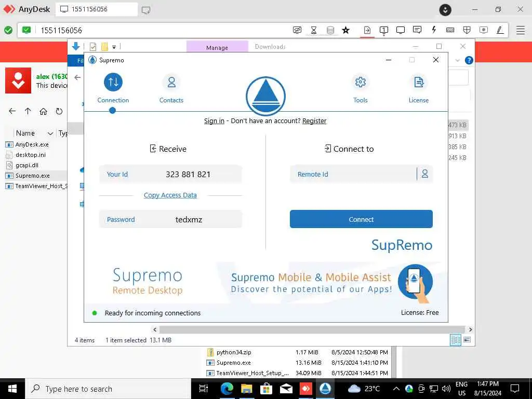The image size is (532, 399).
Task: Open AnyDesk monitor selection icon
Action: click(x=384, y=30)
